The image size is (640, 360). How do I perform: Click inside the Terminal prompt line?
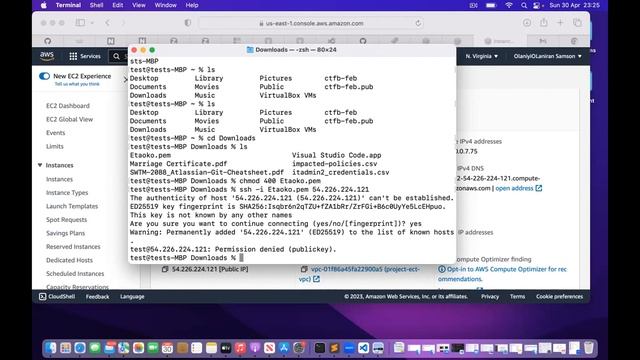pyautogui.click(x=292, y=258)
